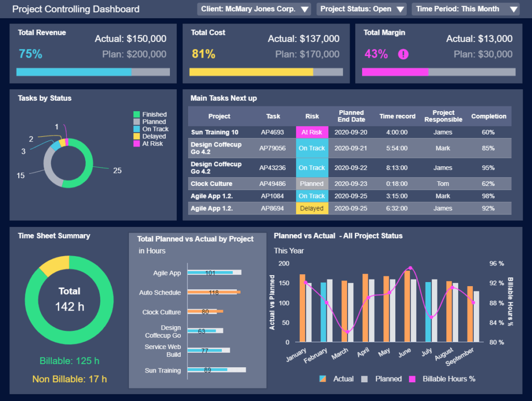Click task ID AP4693 in the table
This screenshot has width=532, height=401.
[x=271, y=132]
